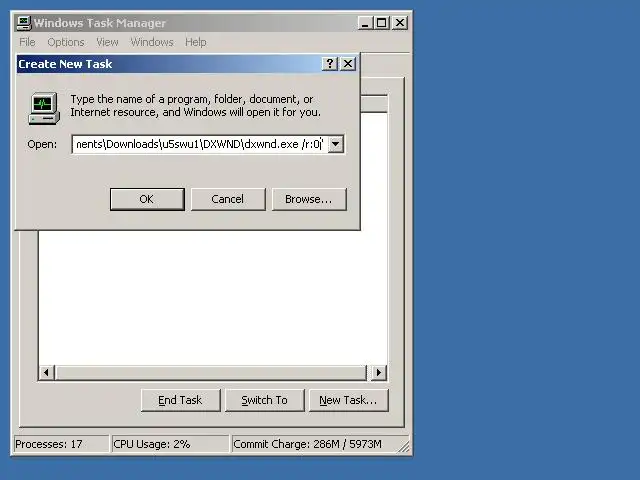Click the Task Manager title bar icon
The height and width of the screenshot is (480, 640).
(24, 23)
